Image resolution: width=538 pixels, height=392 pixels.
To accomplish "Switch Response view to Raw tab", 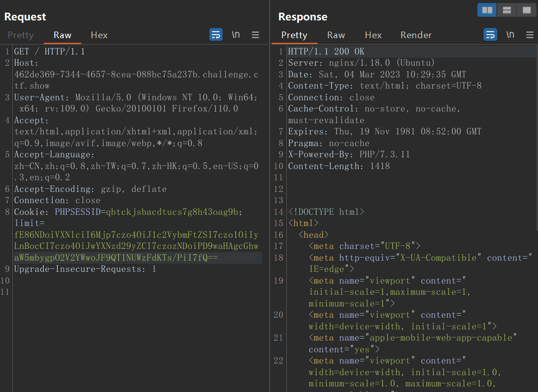I will click(336, 35).
